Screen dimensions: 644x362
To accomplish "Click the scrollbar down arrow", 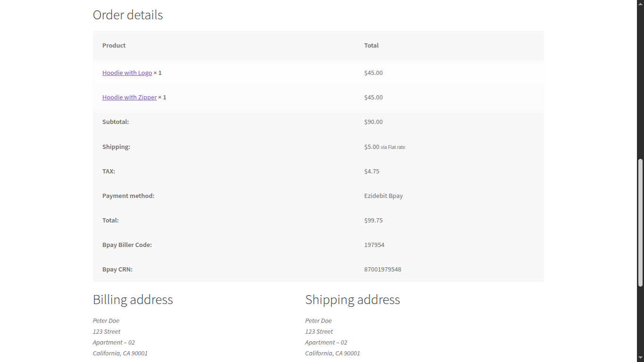I will (640, 358).
